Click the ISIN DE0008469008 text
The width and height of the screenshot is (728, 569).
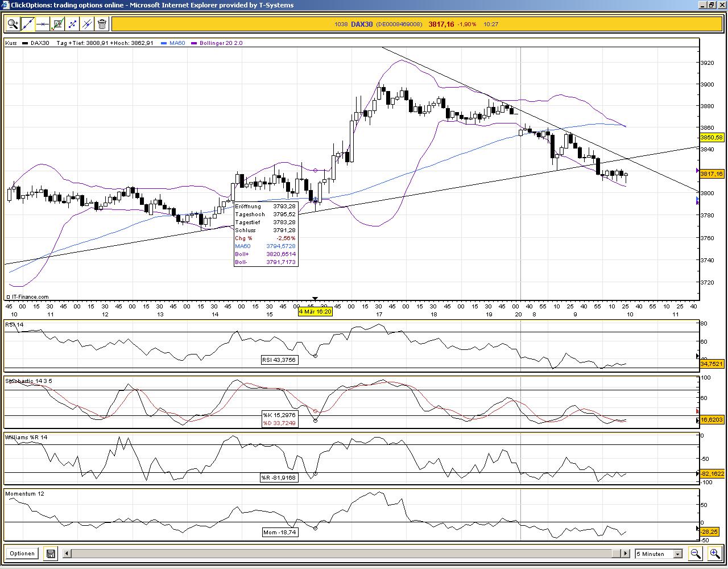399,24
